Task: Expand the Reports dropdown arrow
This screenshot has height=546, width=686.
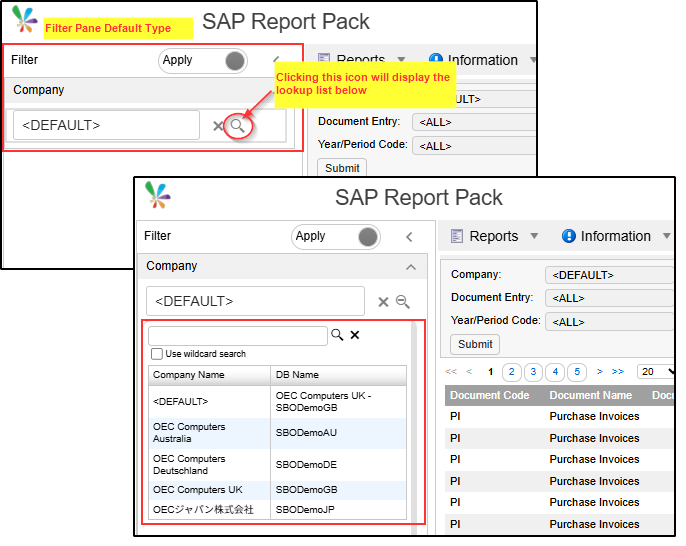Action: pyautogui.click(x=534, y=236)
